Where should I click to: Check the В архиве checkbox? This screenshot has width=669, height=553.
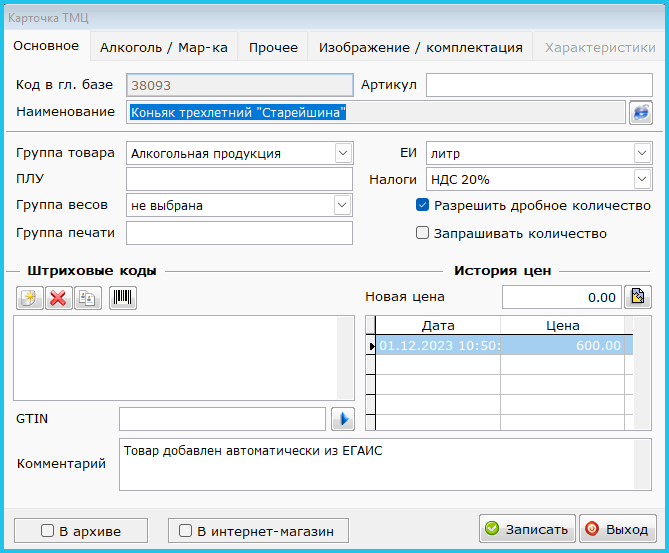tap(47, 531)
